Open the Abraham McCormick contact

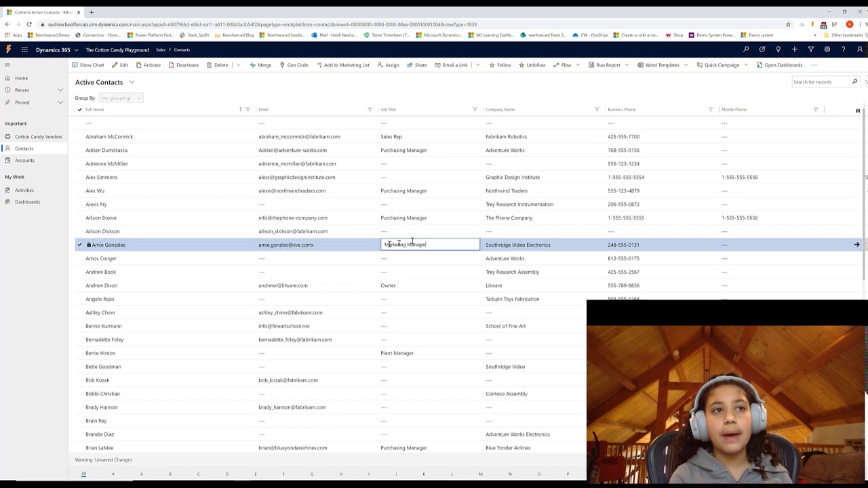coord(109,137)
